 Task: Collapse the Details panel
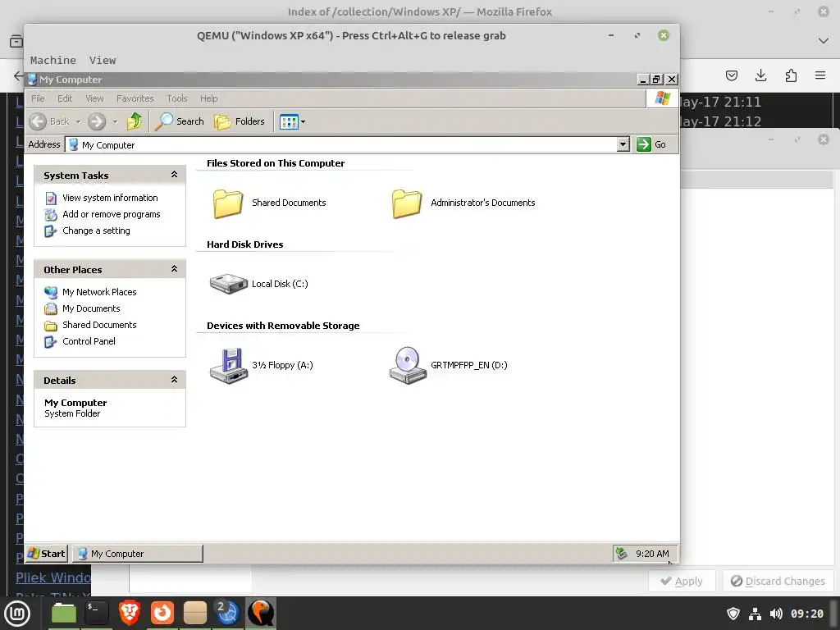(174, 380)
